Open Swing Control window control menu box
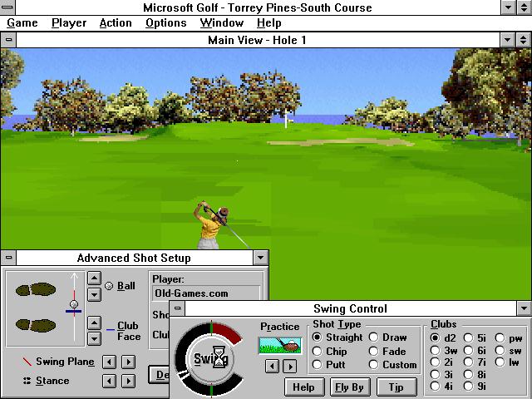The width and height of the screenshot is (532, 399). pos(177,308)
